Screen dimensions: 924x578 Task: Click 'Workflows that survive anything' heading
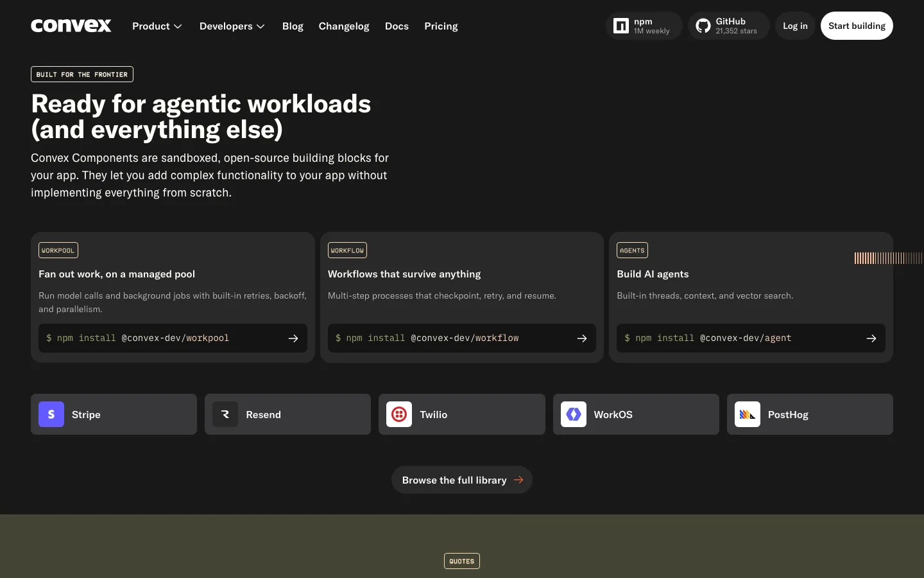tap(404, 274)
